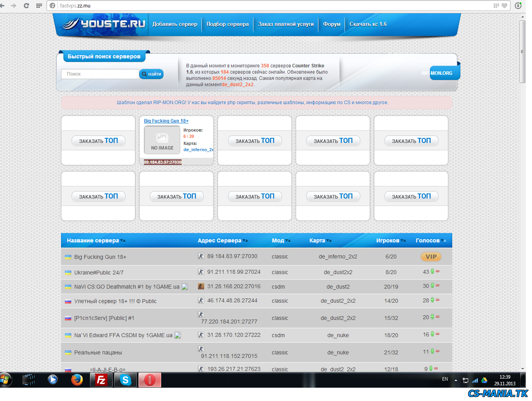
Task: Select Скачать кс 1.6 in navigation bar
Action: 368,24
